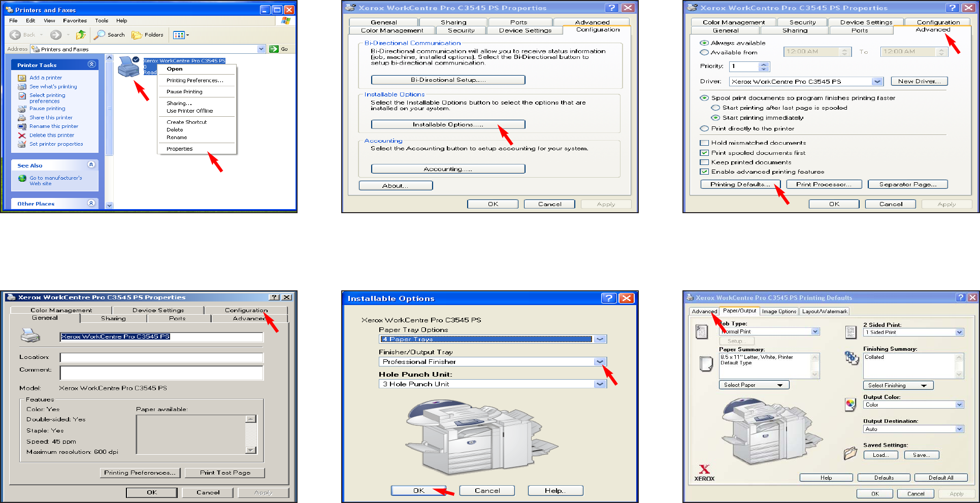Expand the Output Destination dropdown
The width and height of the screenshot is (980, 503).
tap(959, 429)
